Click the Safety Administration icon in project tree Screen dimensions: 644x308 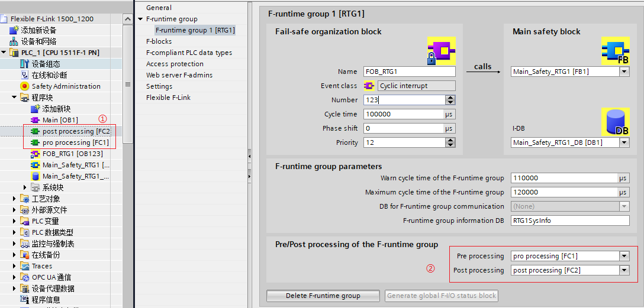click(25, 86)
